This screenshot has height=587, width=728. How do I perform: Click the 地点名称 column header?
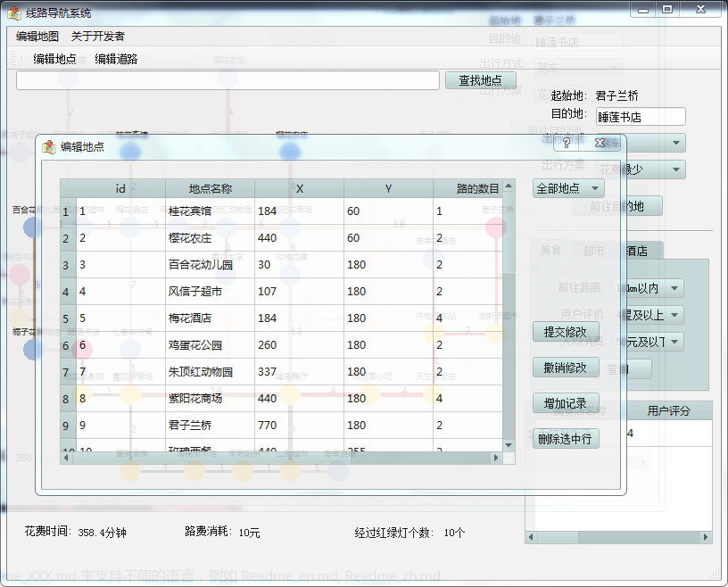click(x=210, y=188)
